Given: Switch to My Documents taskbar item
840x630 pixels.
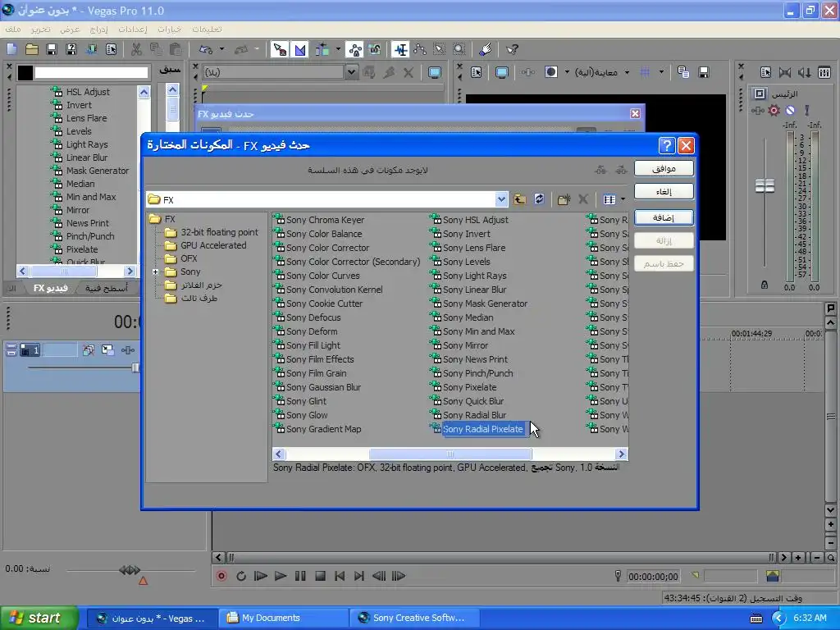Looking at the screenshot, I should coord(283,619).
